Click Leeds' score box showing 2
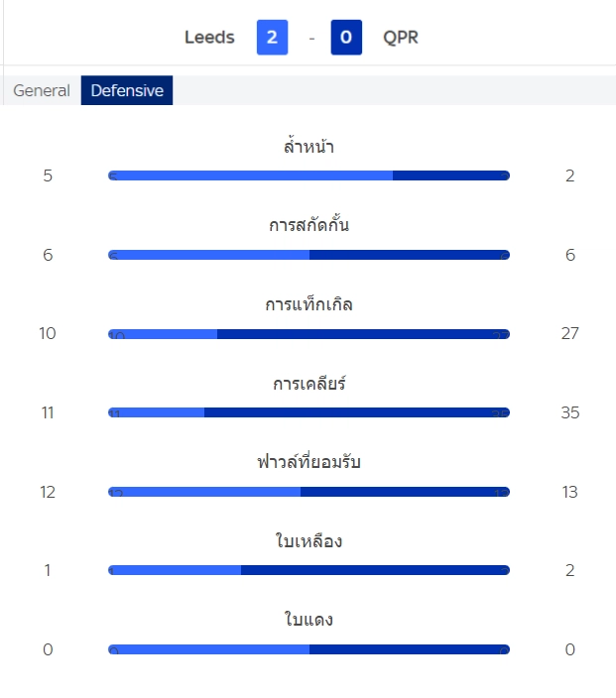This screenshot has width=616, height=698. [x=272, y=38]
